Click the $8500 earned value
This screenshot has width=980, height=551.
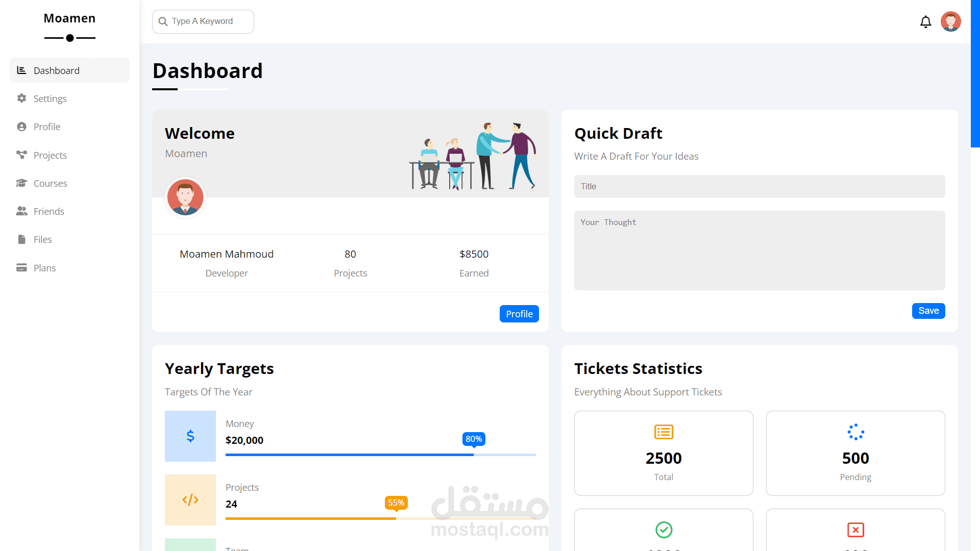(474, 254)
